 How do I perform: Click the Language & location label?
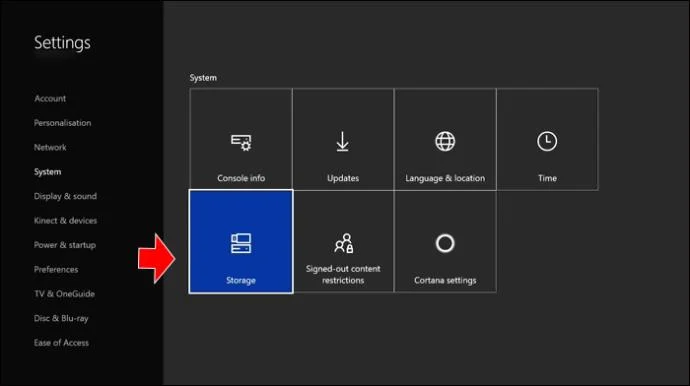445,178
